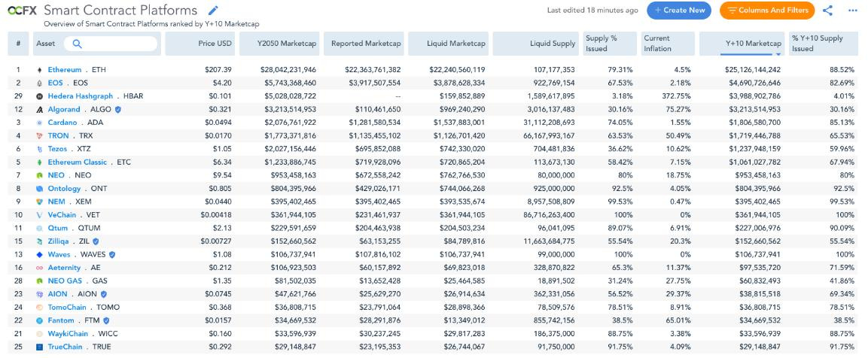
Task: Sort by Liquid Supply column header
Action: pyautogui.click(x=535, y=44)
